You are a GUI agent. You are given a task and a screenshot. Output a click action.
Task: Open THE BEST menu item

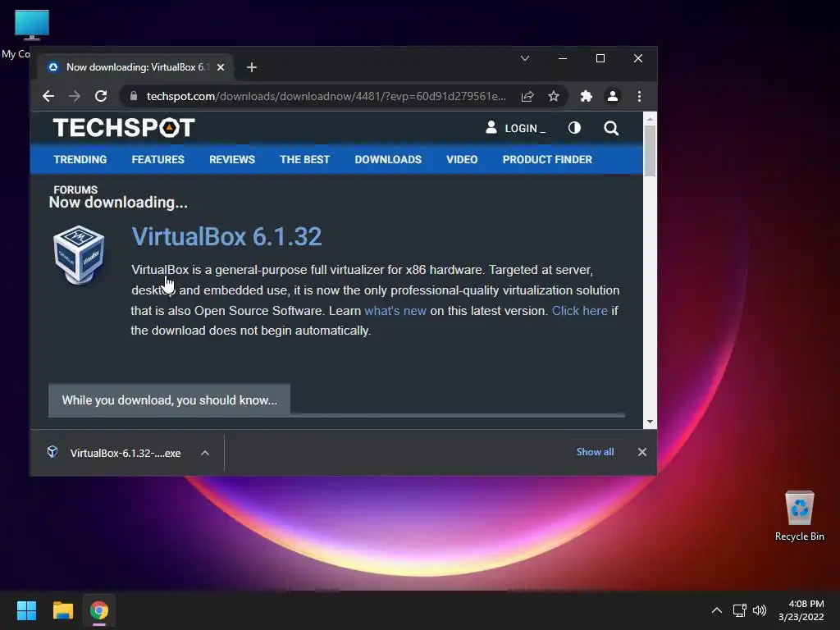coord(305,160)
